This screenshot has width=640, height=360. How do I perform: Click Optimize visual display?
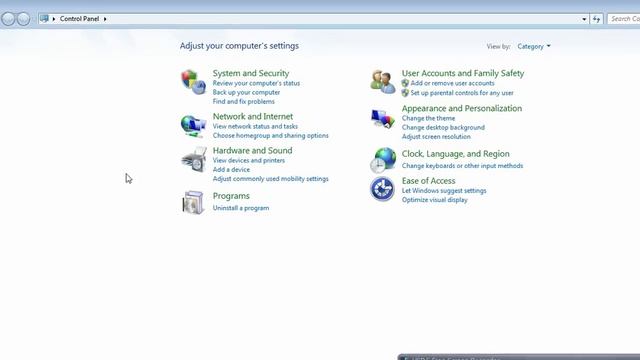point(434,200)
